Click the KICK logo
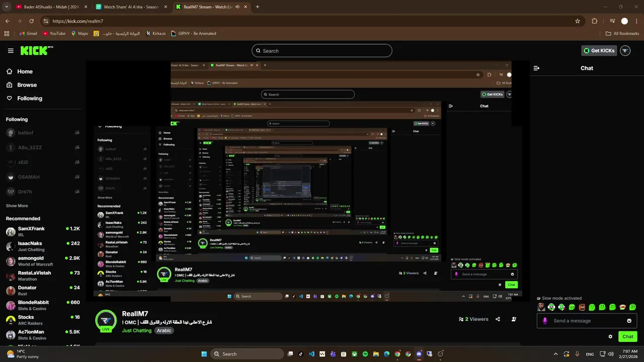 coord(37,50)
